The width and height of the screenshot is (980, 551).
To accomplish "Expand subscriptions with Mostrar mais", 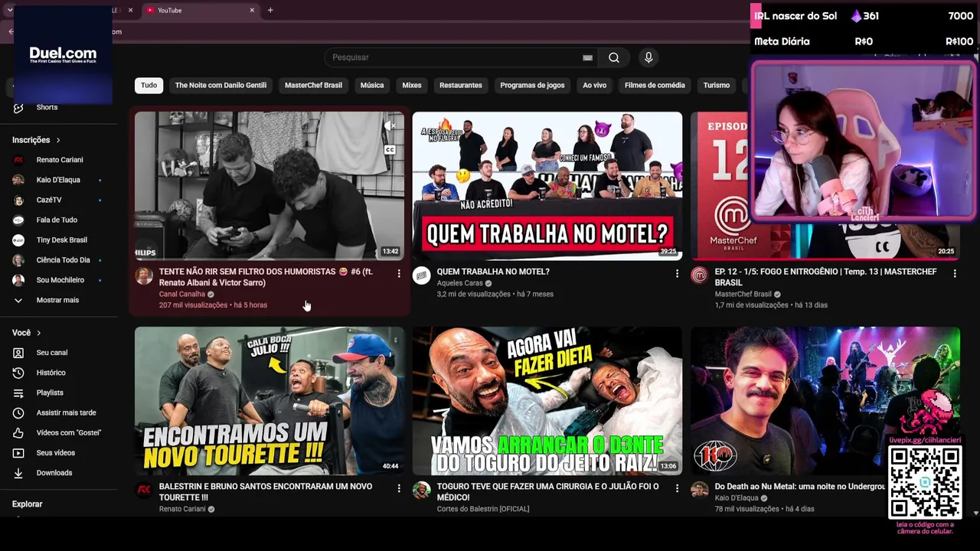I will (x=57, y=300).
